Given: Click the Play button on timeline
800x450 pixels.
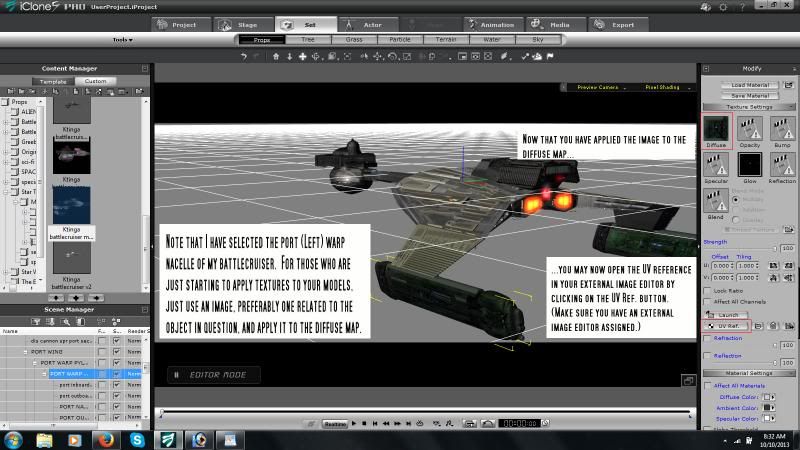Looking at the screenshot, I should point(354,423).
